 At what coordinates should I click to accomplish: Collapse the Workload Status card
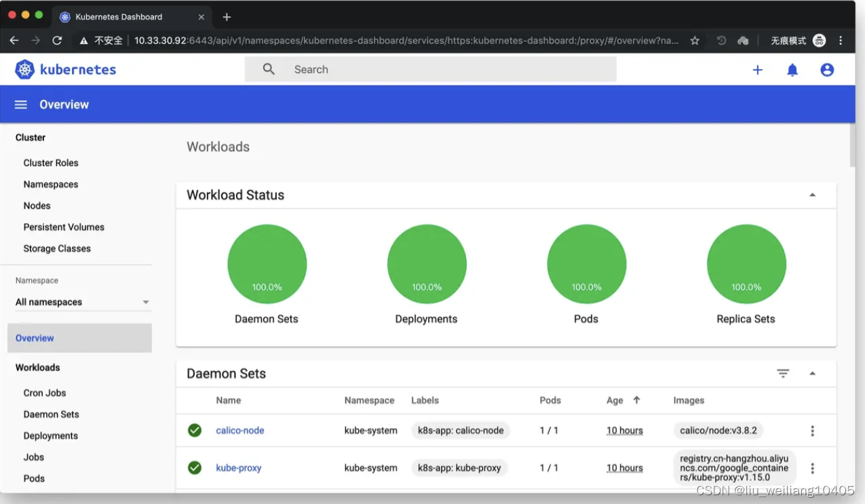(812, 195)
